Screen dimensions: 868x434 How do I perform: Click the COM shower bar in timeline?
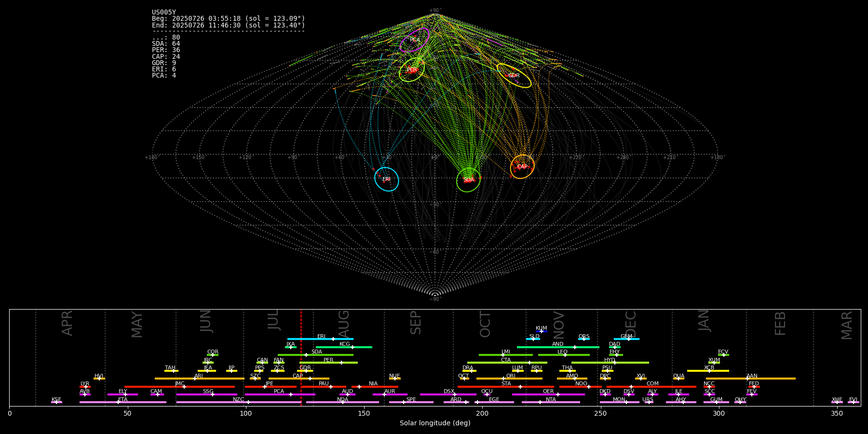651,387
